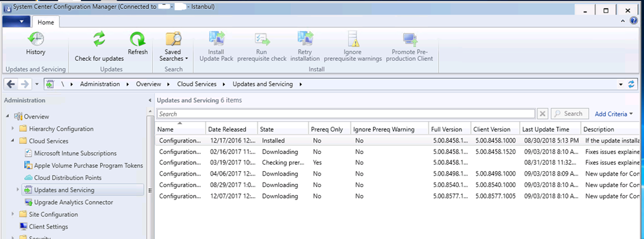644x239 pixels.
Task: Click the Run prerequisite check icon
Action: click(262, 39)
